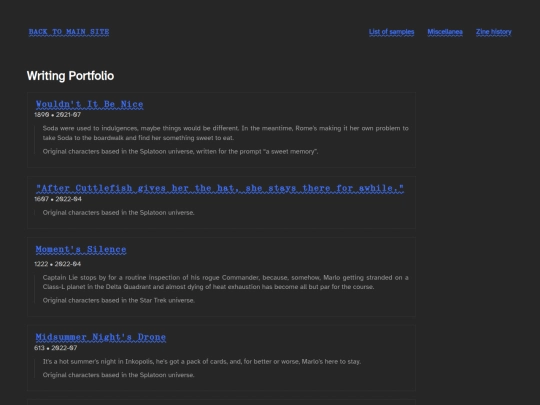Image resolution: width=540 pixels, height=405 pixels.
Task: Open the Moment's Silence story
Action: point(81,249)
